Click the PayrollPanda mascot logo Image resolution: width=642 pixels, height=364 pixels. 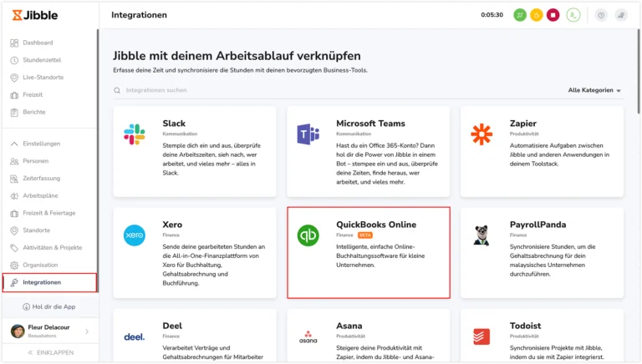click(x=481, y=235)
